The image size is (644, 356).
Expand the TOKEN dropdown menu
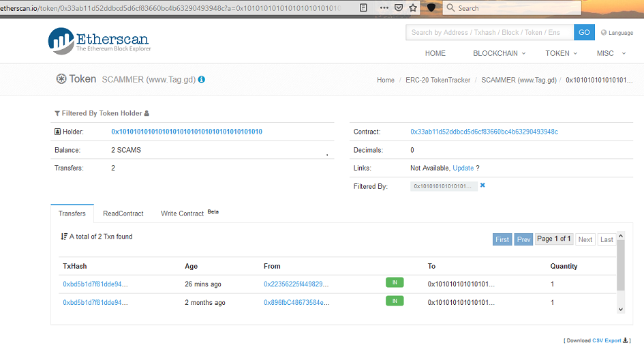click(x=561, y=53)
